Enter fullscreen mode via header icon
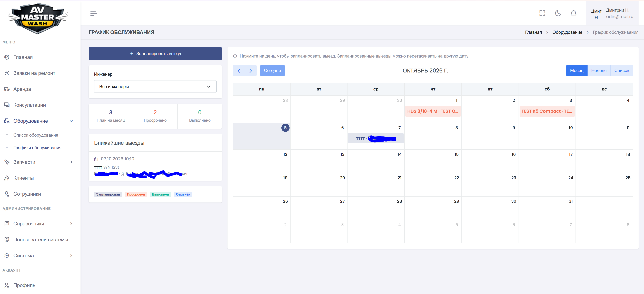 542,13
